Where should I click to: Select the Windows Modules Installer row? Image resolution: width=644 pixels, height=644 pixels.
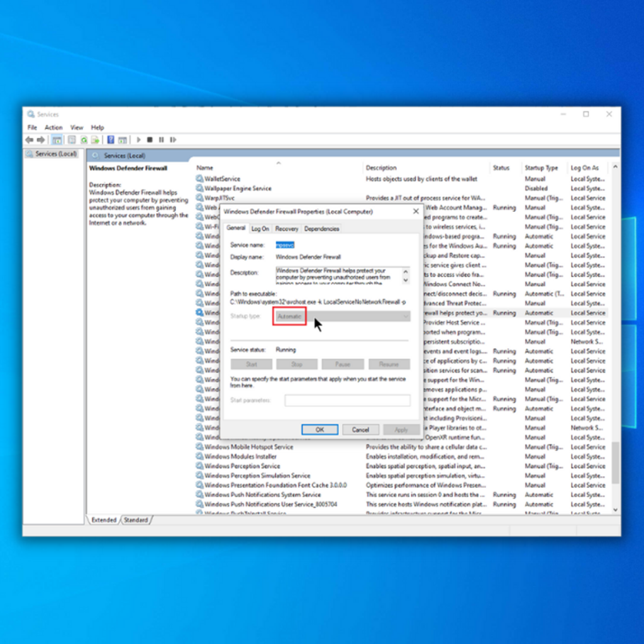[x=402, y=457]
